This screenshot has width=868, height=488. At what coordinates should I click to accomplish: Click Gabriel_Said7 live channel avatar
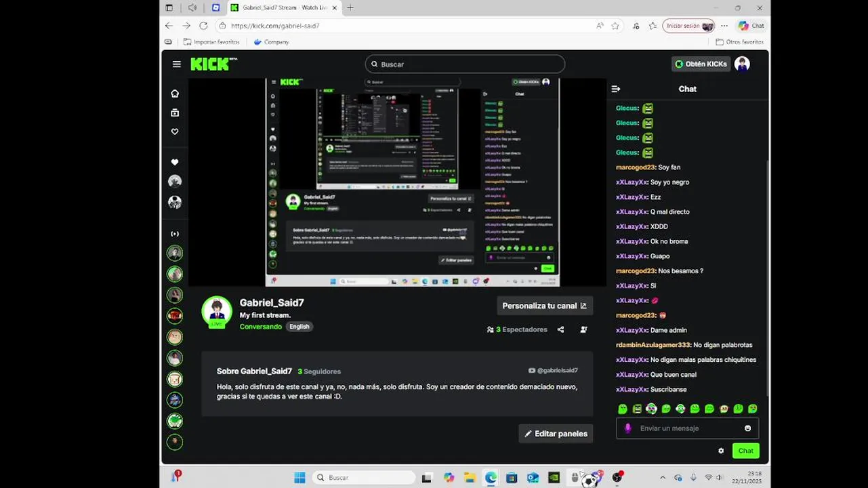tap(217, 312)
